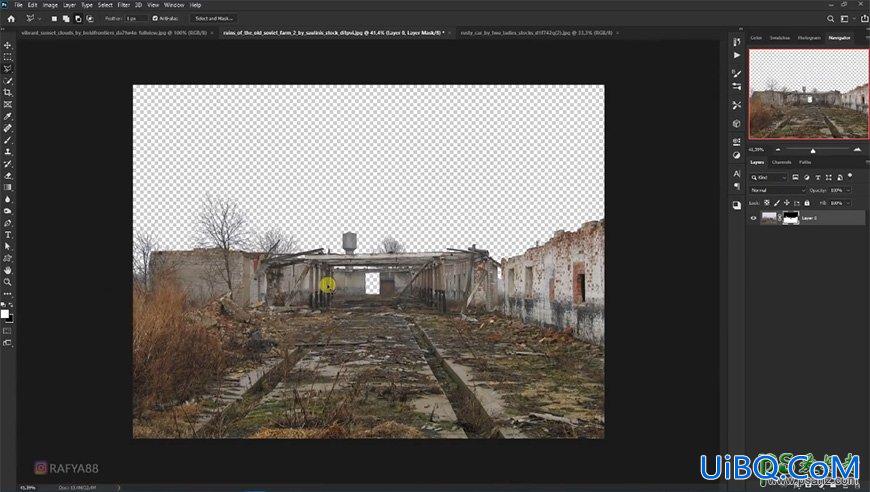The image size is (870, 492).
Task: Toggle the Anti-alias checkbox
Action: pos(155,18)
